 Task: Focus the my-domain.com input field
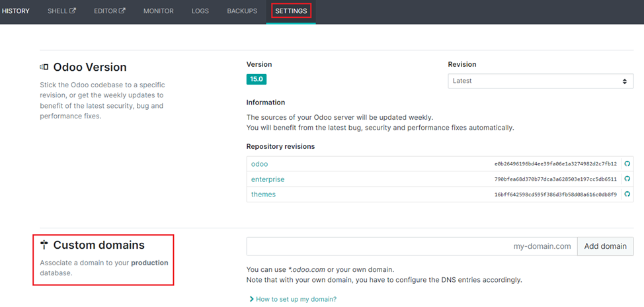(x=412, y=246)
